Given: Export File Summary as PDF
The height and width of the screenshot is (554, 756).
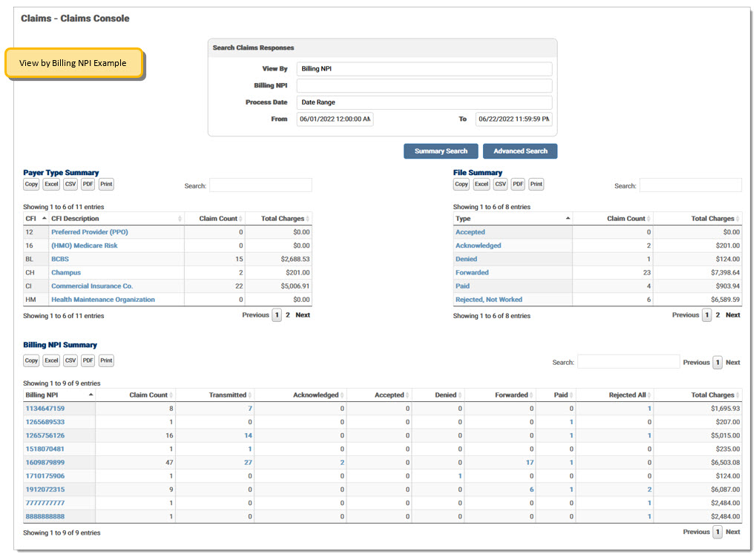Looking at the screenshot, I should click(518, 184).
